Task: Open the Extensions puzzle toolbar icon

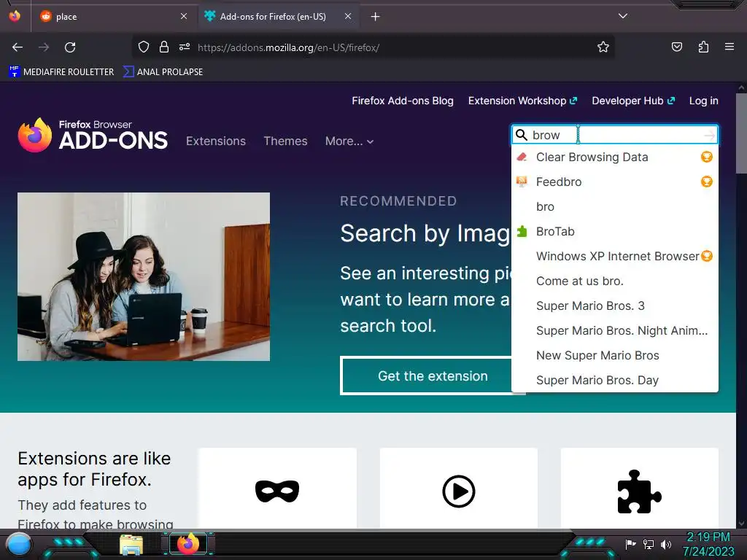Action: click(x=703, y=47)
